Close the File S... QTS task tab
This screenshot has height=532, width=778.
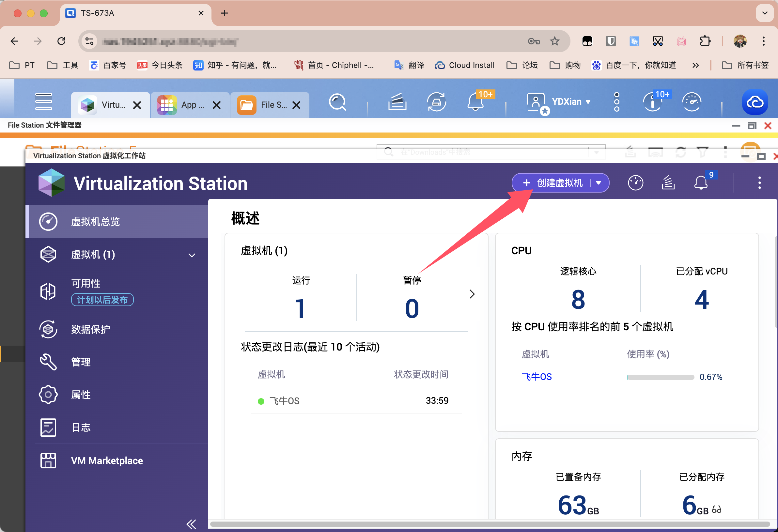(x=296, y=105)
